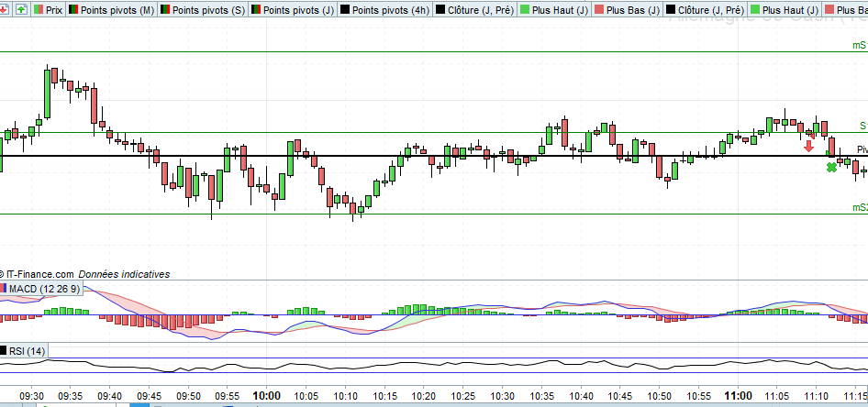
Task: Click the first Clôture (J, Pré) black swatch
Action: [x=440, y=10]
